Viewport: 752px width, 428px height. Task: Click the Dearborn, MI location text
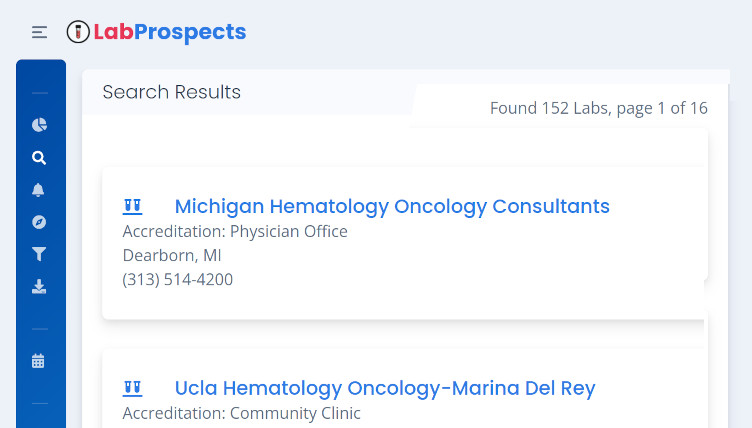tap(172, 255)
